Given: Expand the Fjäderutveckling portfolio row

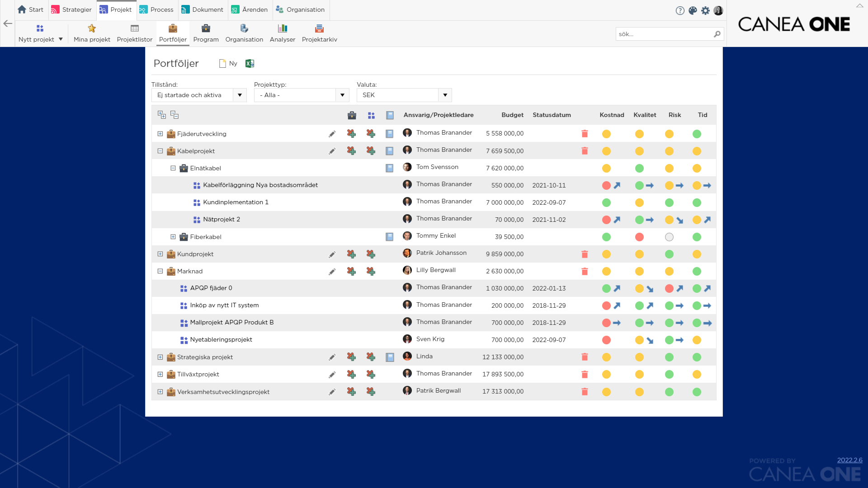Looking at the screenshot, I should coord(160,134).
